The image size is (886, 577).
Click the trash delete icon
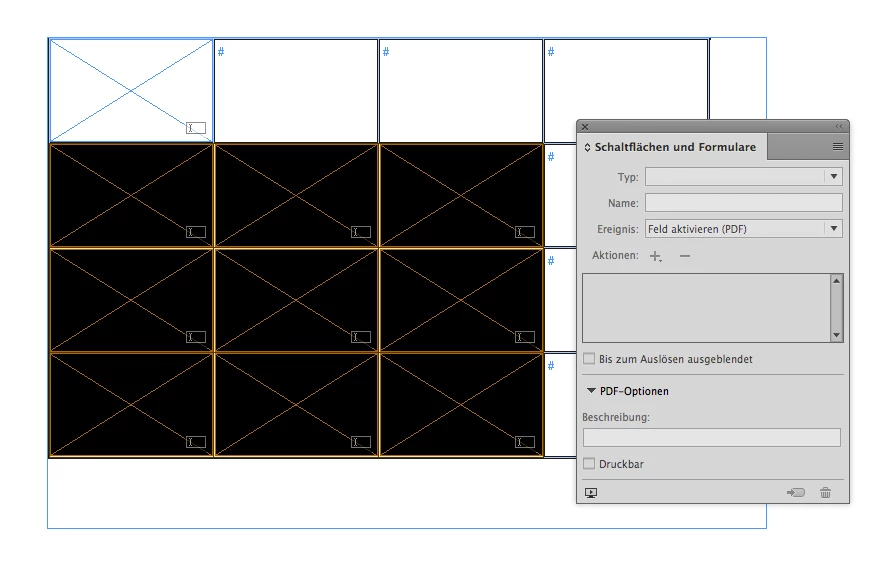(x=826, y=493)
